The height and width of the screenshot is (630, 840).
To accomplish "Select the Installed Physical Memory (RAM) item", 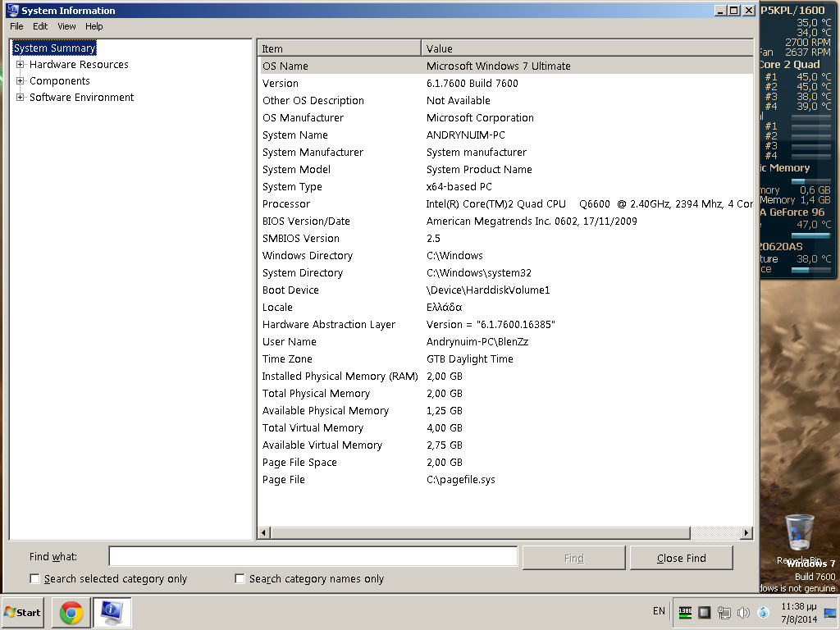I will pos(340,376).
